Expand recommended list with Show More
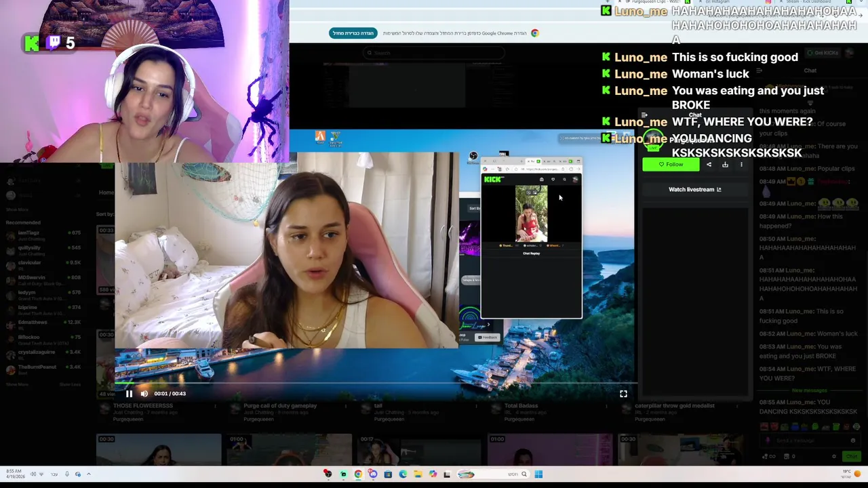The height and width of the screenshot is (488, 868). (x=18, y=384)
